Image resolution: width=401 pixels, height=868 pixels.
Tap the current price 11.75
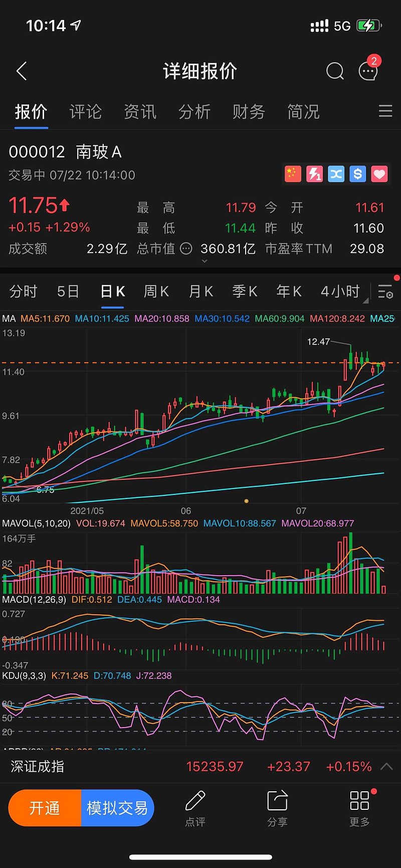33,205
